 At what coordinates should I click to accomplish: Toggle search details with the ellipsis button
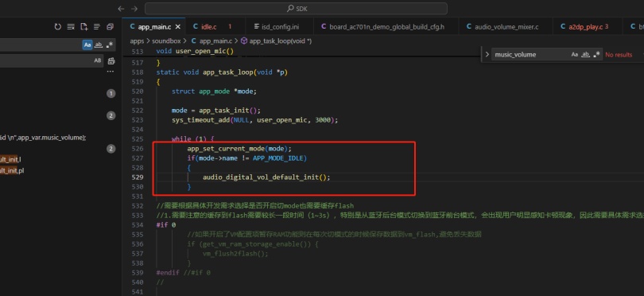[x=111, y=72]
